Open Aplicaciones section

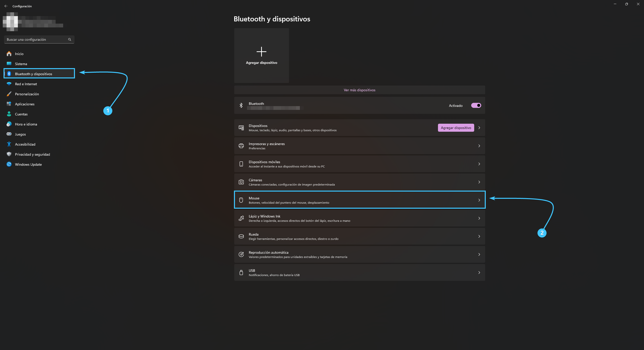coord(39,104)
